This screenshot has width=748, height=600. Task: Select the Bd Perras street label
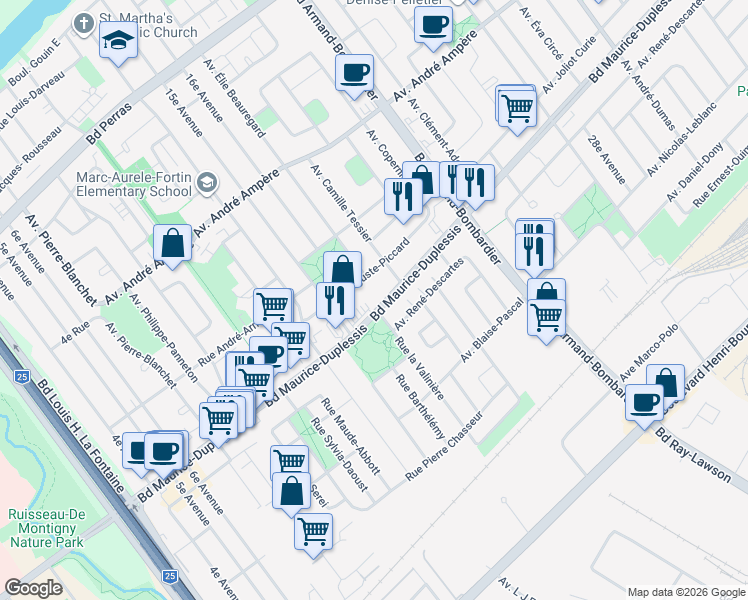click(109, 124)
